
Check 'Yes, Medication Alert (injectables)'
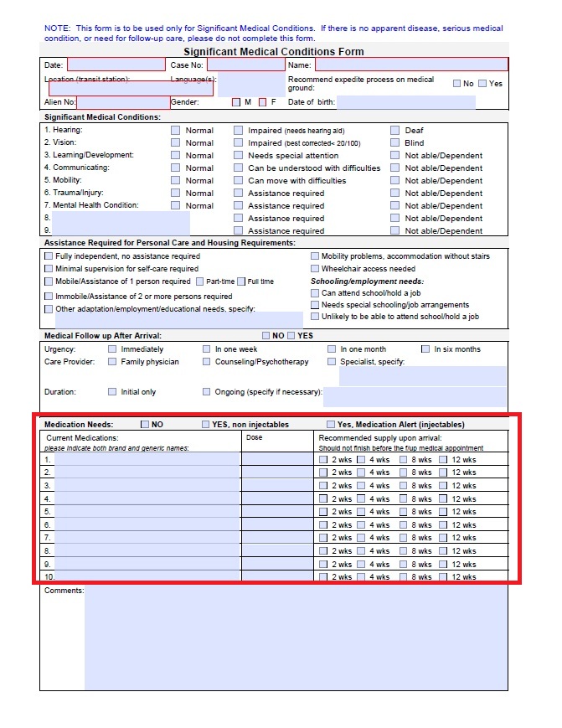331,425
